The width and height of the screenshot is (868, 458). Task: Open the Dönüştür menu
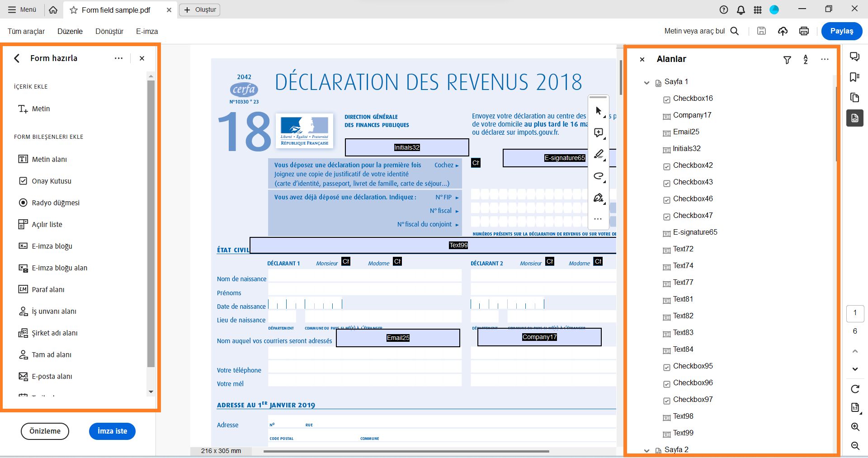pos(109,31)
